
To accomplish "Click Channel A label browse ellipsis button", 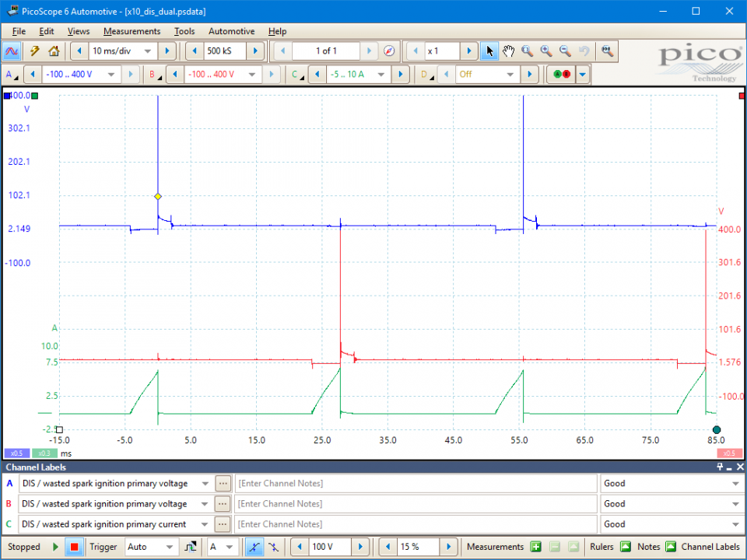I will pos(223,483).
